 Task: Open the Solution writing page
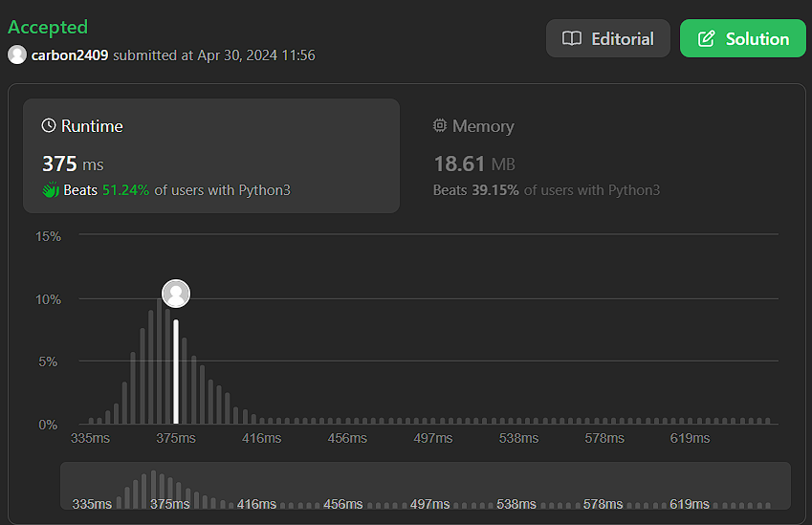tap(742, 38)
